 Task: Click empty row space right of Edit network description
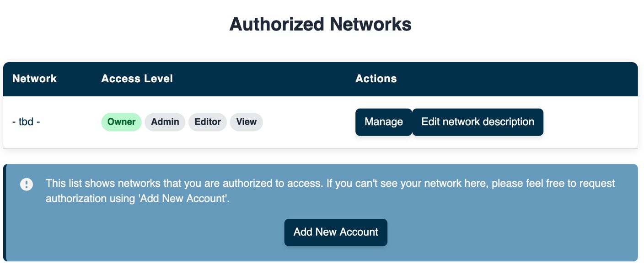coord(590,122)
